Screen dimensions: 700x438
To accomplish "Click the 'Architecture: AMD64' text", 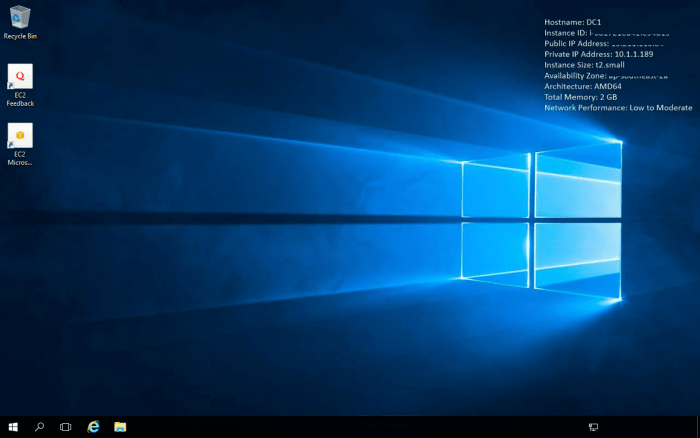I will 583,86.
